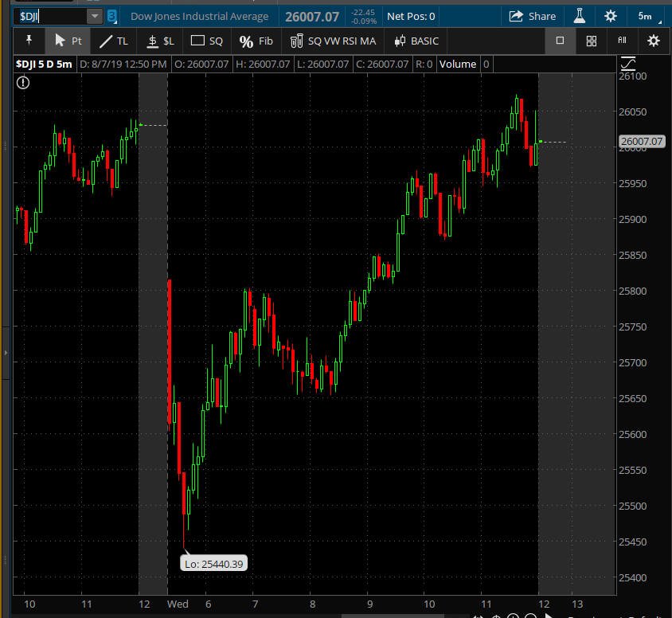Image resolution: width=672 pixels, height=618 pixels.
Task: Click the R: 0 range value
Action: 424,65
